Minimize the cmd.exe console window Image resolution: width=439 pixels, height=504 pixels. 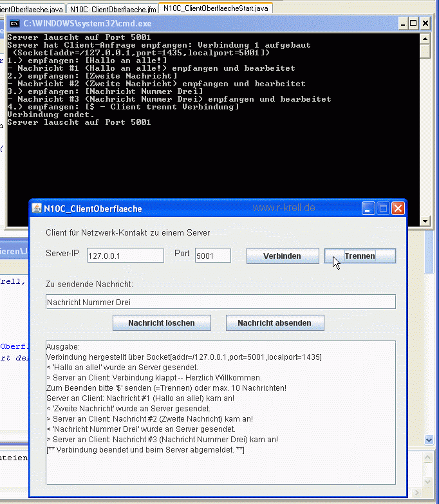pyautogui.click(x=400, y=23)
